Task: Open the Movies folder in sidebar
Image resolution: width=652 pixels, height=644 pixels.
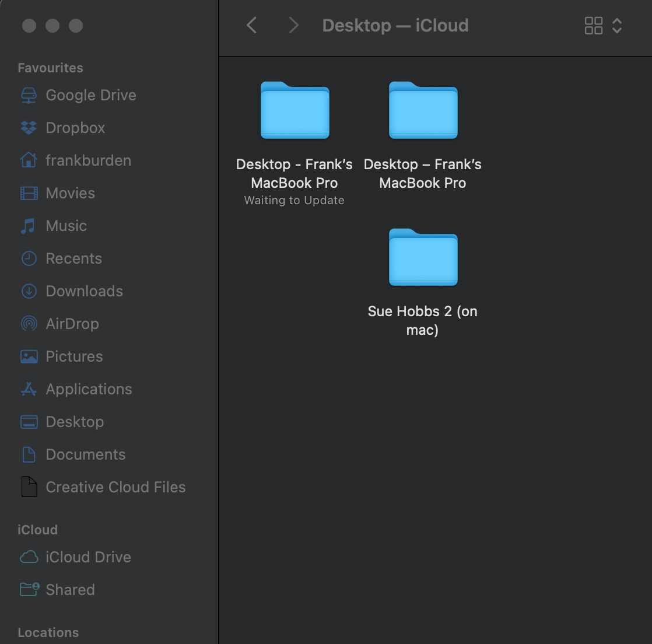Action: pos(70,193)
